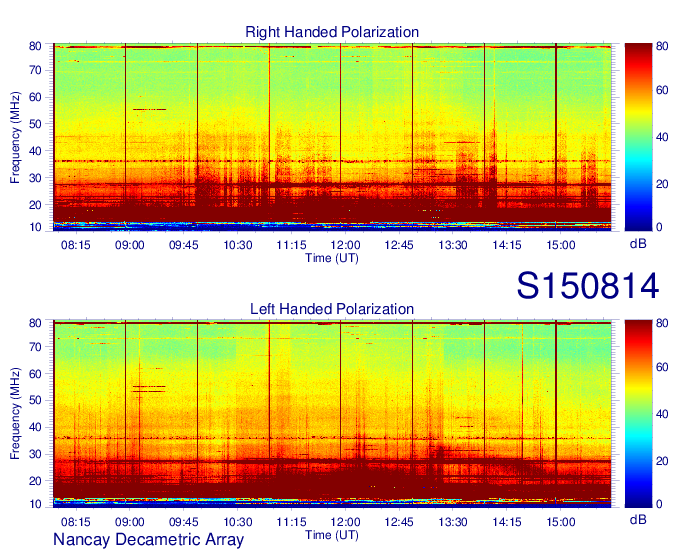Click 13:30 time tick of Left Handed plot
Image resolution: width=680 pixels, height=552 pixels.
[453, 522]
